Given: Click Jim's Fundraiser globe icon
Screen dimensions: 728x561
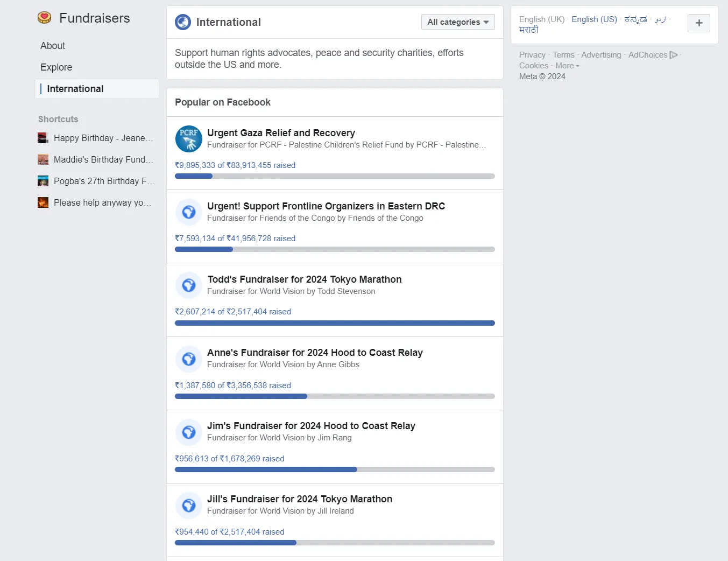Looking at the screenshot, I should coord(189,432).
